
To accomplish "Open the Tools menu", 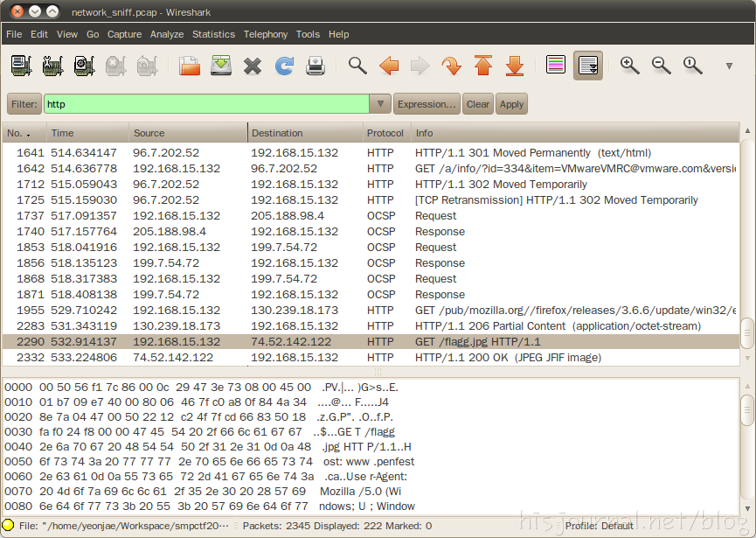I will click(308, 34).
